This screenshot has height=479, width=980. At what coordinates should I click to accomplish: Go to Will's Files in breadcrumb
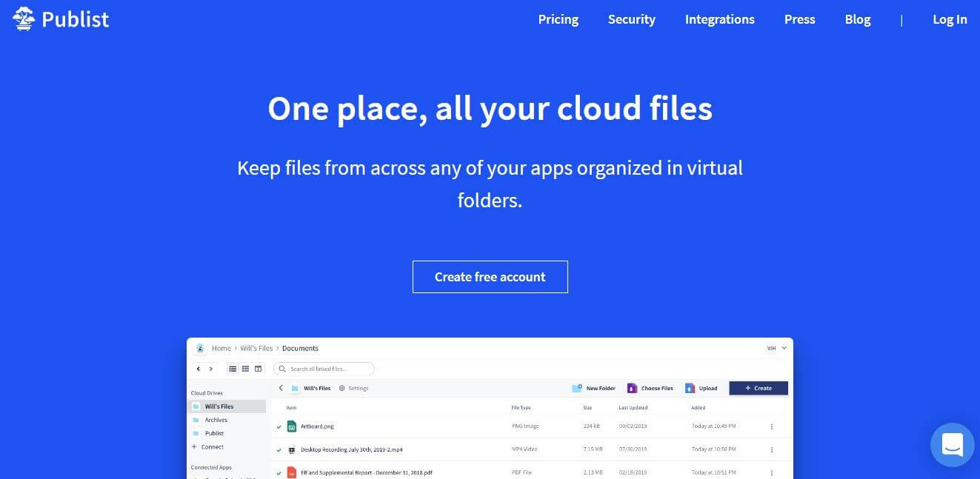[256, 348]
